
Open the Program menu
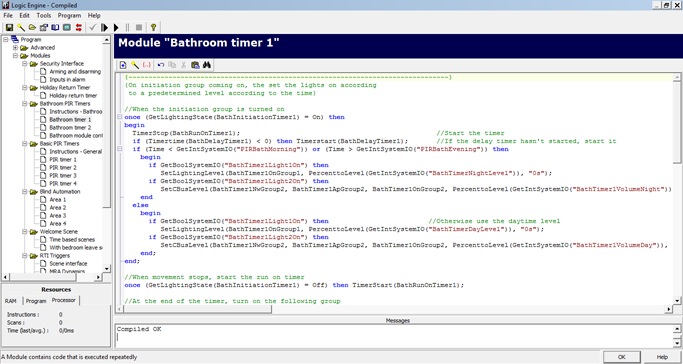coord(69,15)
